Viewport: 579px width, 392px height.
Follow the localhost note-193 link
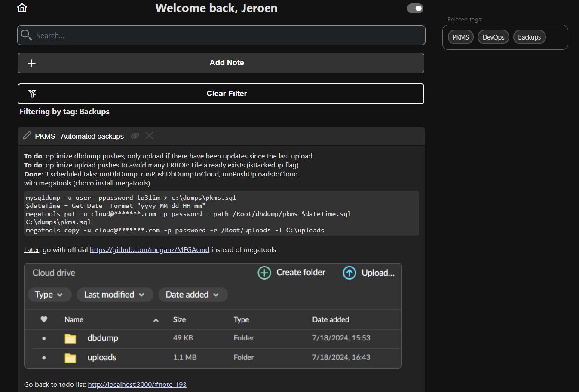click(137, 385)
